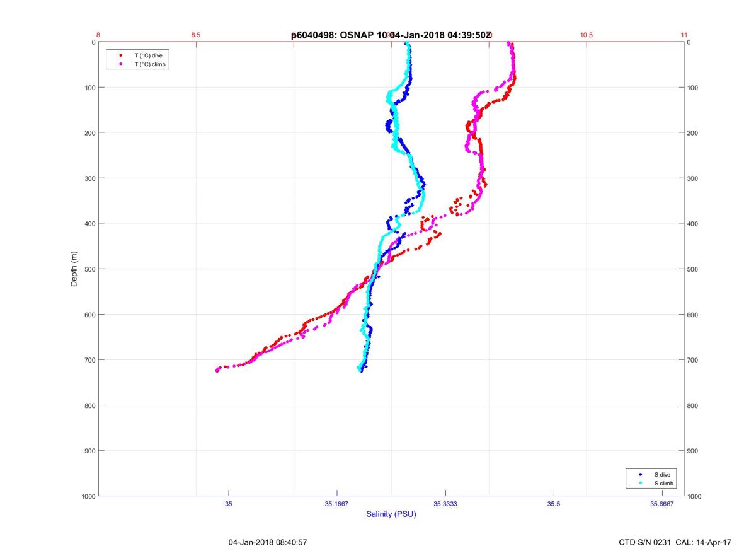Click the 35.1667 salinity tick label

pos(337,504)
